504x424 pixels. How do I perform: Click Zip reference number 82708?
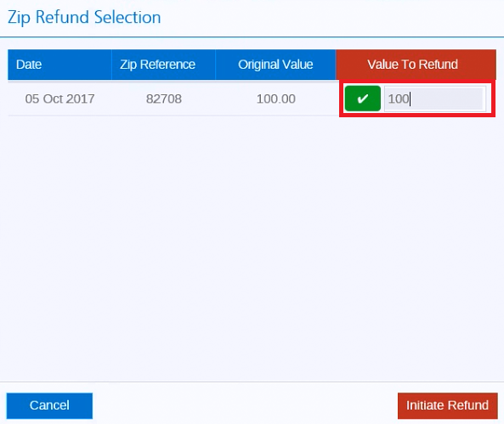click(164, 99)
